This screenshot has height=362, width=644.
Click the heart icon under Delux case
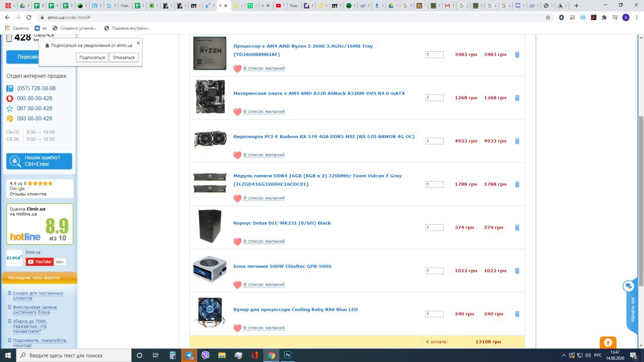237,242
